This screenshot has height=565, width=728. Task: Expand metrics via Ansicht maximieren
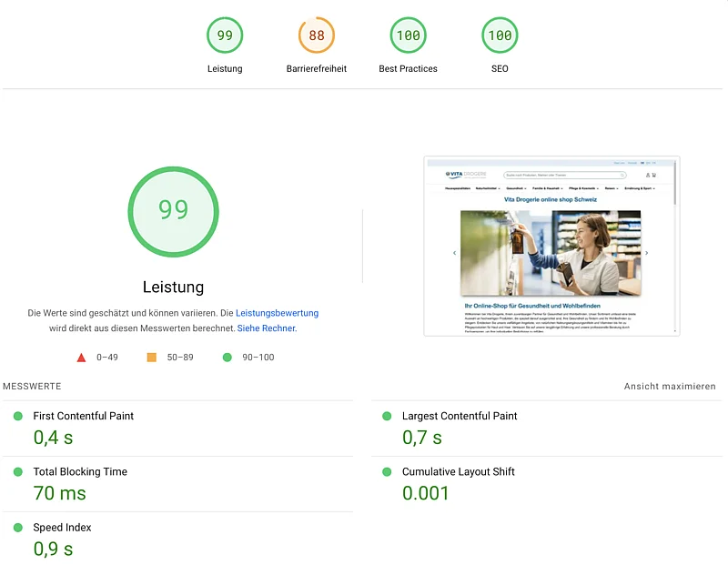pos(670,387)
